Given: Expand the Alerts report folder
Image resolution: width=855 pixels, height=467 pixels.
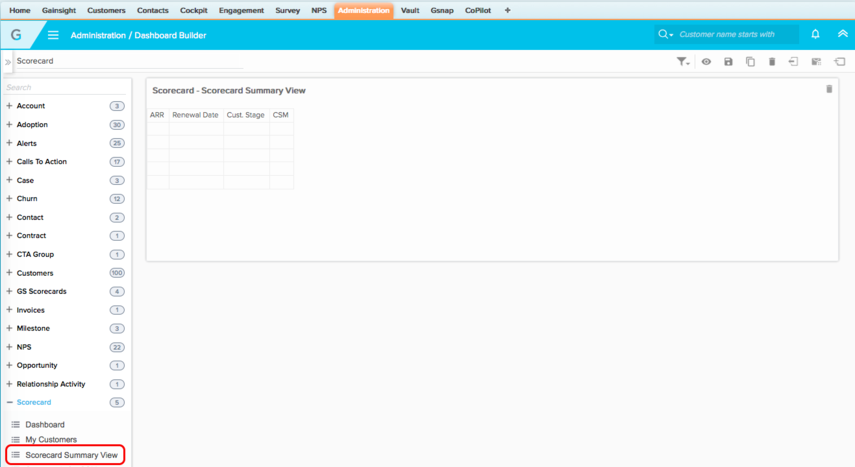Looking at the screenshot, I should tap(9, 143).
